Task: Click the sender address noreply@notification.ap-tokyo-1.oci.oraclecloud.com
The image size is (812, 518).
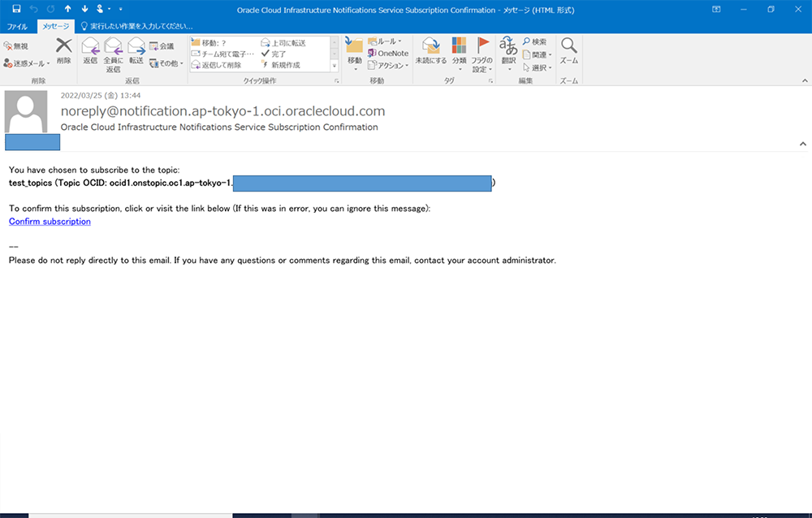Action: tap(222, 111)
